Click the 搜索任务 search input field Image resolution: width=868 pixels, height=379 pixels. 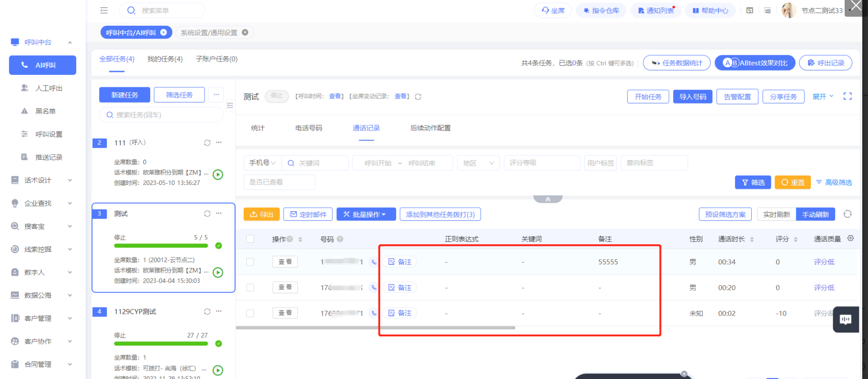pos(162,115)
